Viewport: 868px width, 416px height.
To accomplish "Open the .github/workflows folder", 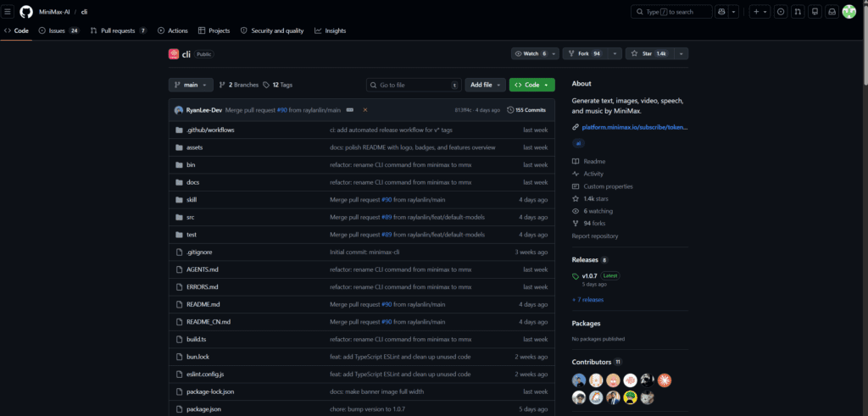I will point(210,130).
